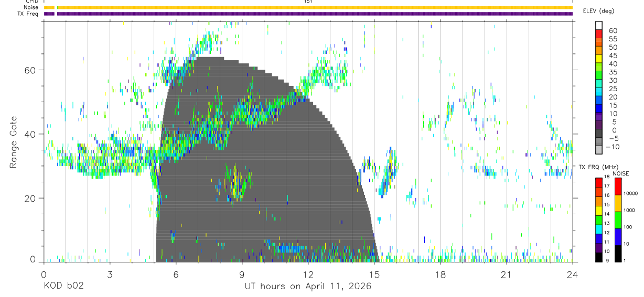Image resolution: width=644 pixels, height=297 pixels.
Task: Click the '30' label on ELEV colorbar
Action: (x=613, y=81)
